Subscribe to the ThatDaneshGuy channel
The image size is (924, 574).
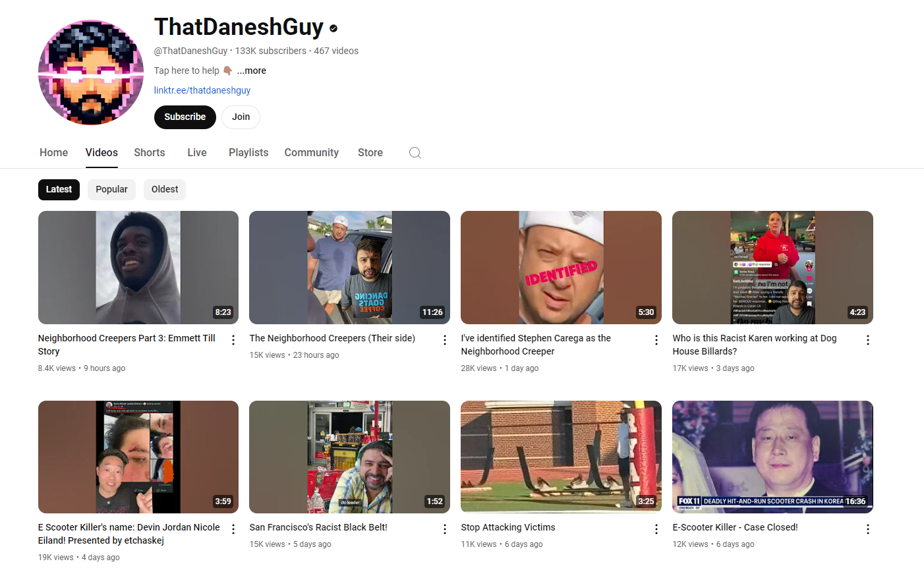185,117
